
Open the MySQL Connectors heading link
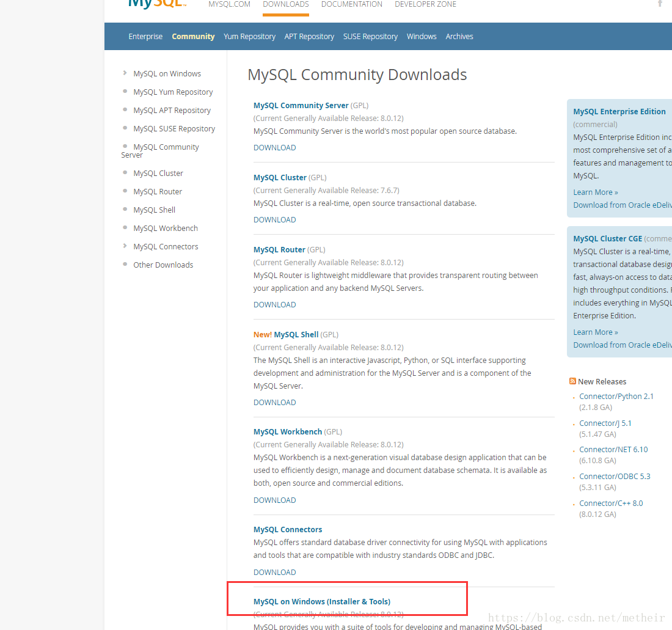(288, 530)
